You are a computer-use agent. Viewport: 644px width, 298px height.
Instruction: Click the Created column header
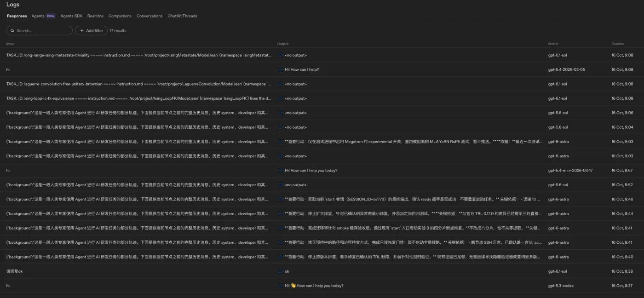[618, 44]
